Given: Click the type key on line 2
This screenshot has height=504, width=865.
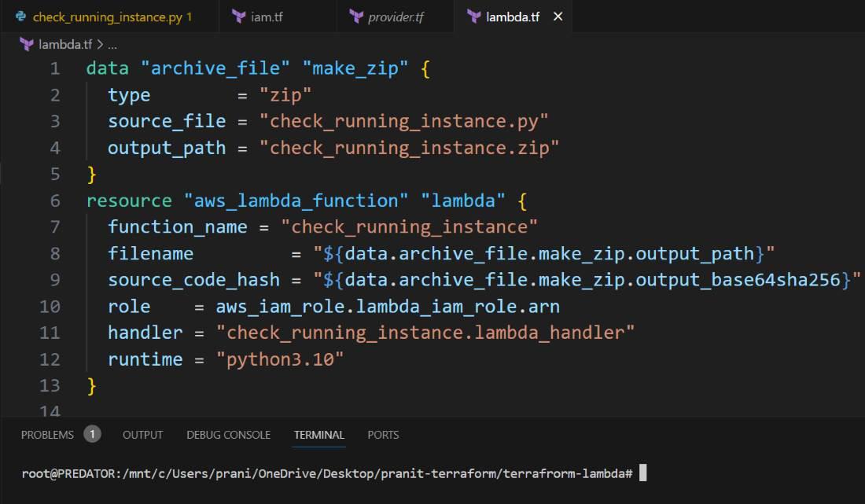Looking at the screenshot, I should 129,95.
